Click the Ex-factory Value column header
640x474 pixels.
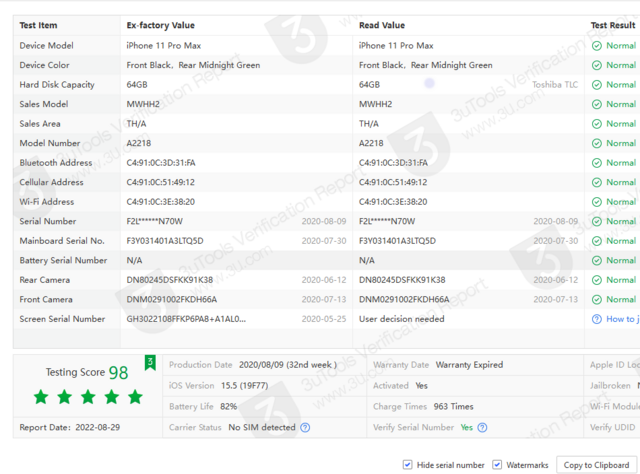pos(160,25)
